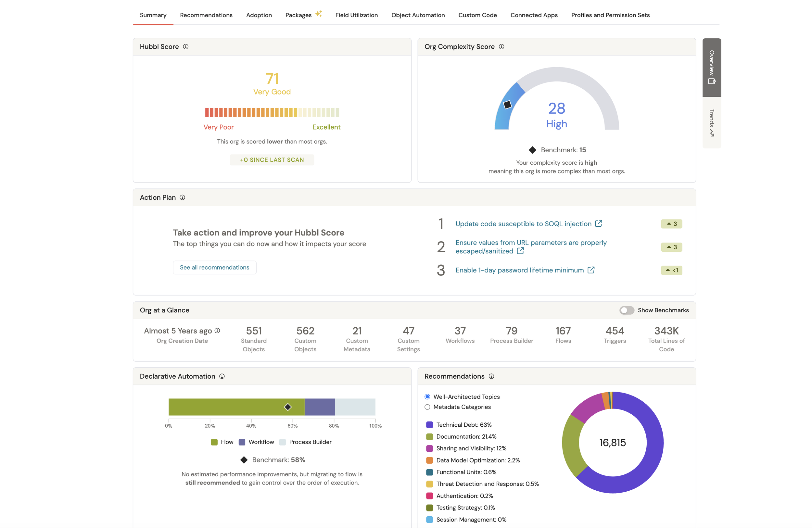This screenshot has width=812, height=528.
Task: Select the Well-Architected Topics radio button
Action: pyautogui.click(x=427, y=397)
